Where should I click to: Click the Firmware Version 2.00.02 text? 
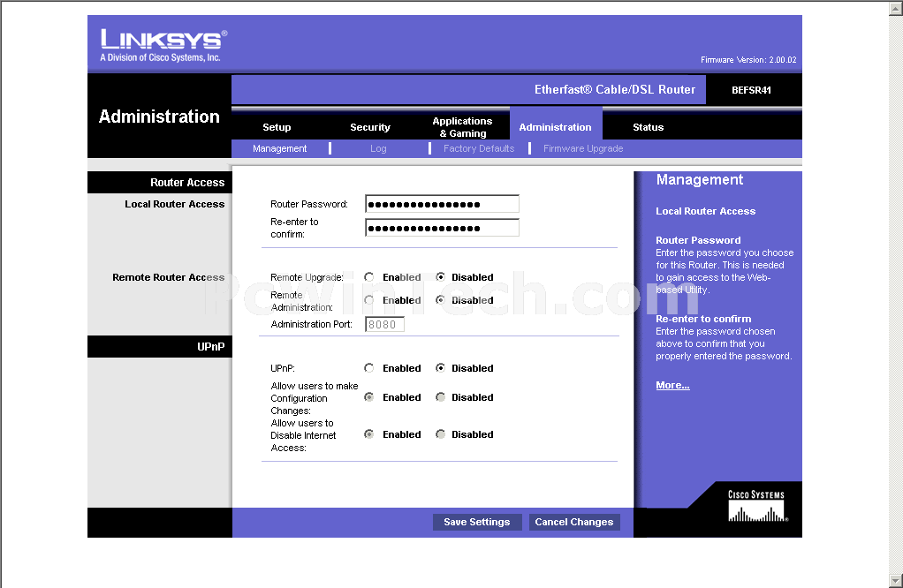click(748, 60)
